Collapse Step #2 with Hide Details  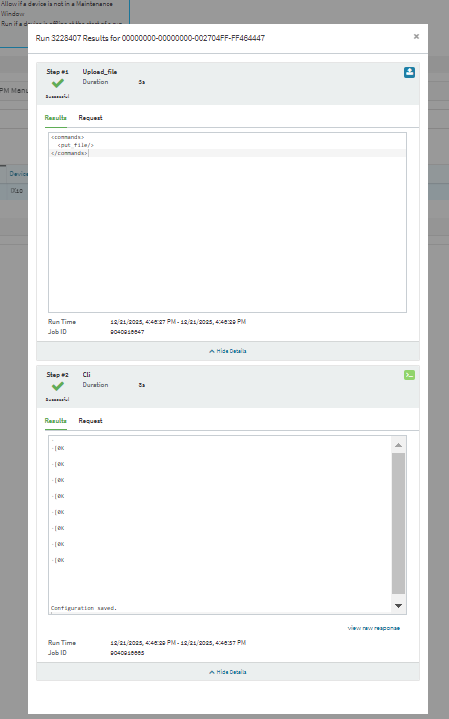228,672
